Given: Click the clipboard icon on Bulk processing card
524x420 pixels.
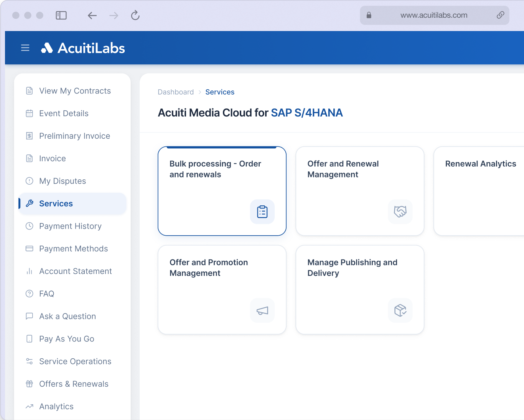Looking at the screenshot, I should click(262, 212).
